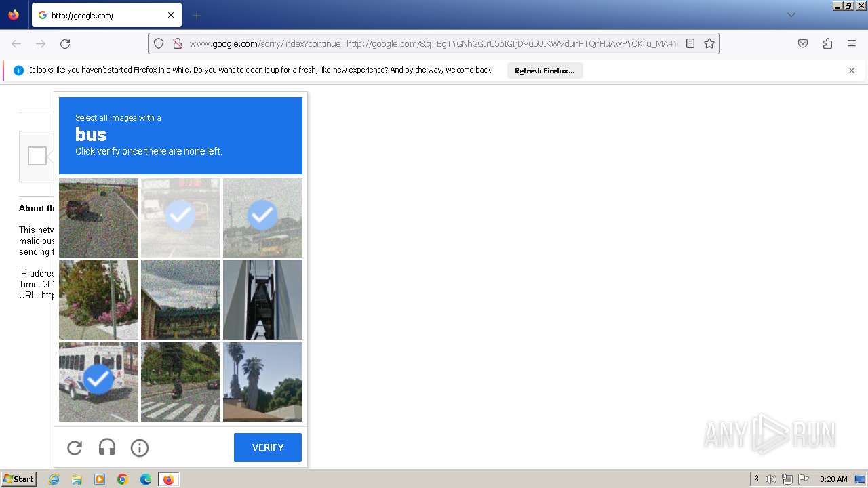Show hidden system tray icons
Screen dimensions: 868x488
[x=756, y=479]
